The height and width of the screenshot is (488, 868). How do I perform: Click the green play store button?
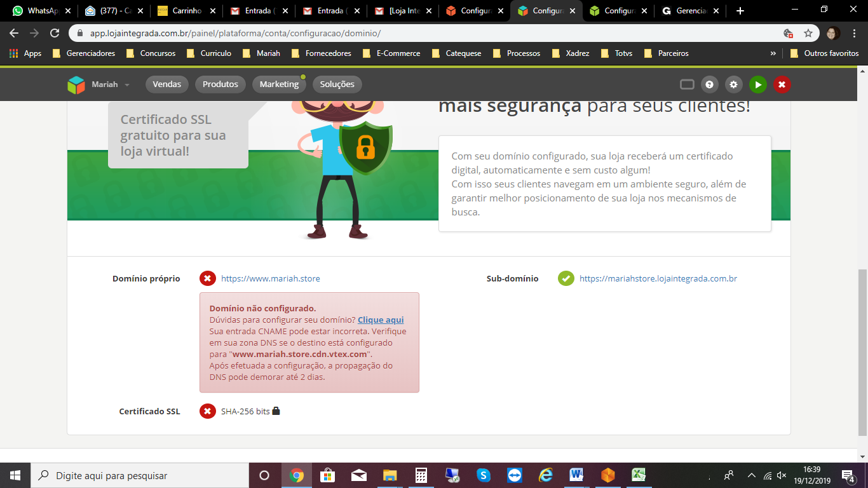pyautogui.click(x=758, y=85)
